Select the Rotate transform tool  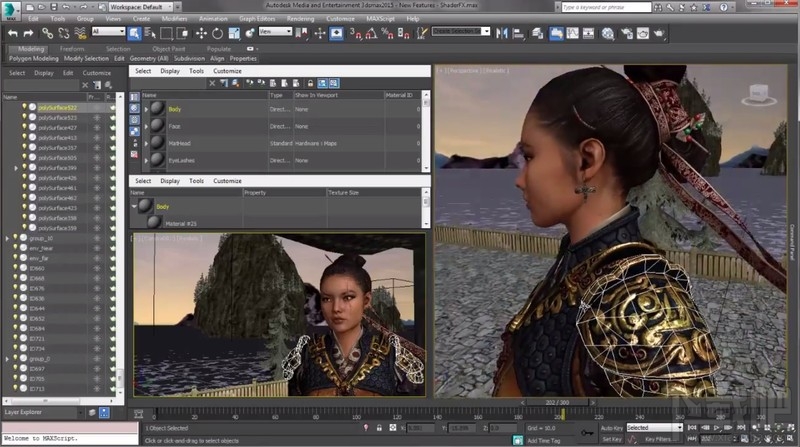[x=218, y=33]
